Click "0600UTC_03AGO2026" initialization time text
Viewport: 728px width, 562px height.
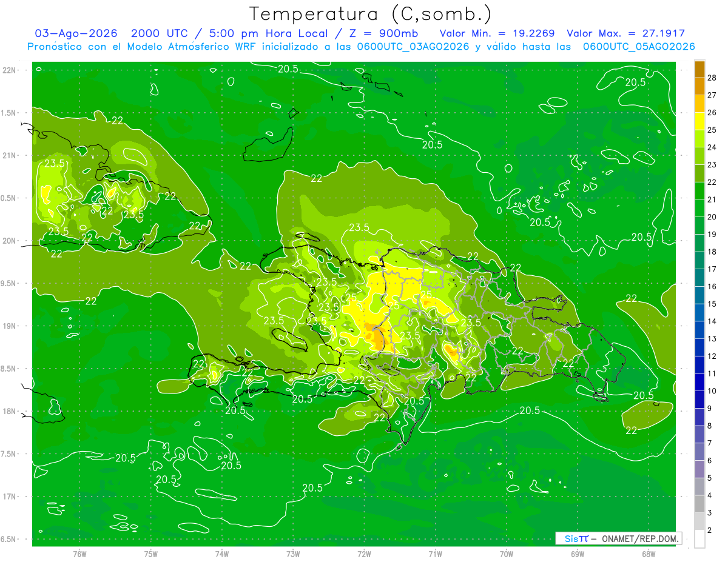413,47
